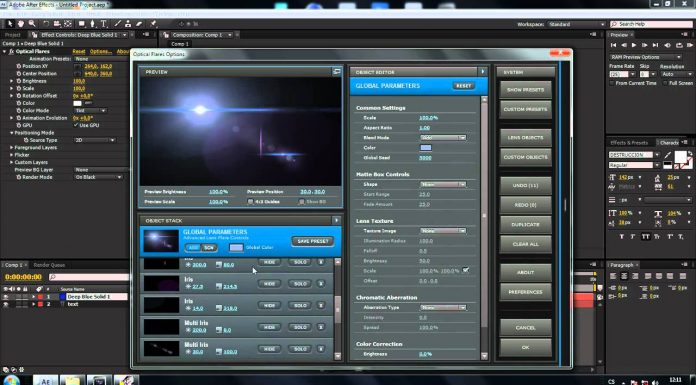Select the Clone Stamp tool

pyautogui.click(x=128, y=24)
